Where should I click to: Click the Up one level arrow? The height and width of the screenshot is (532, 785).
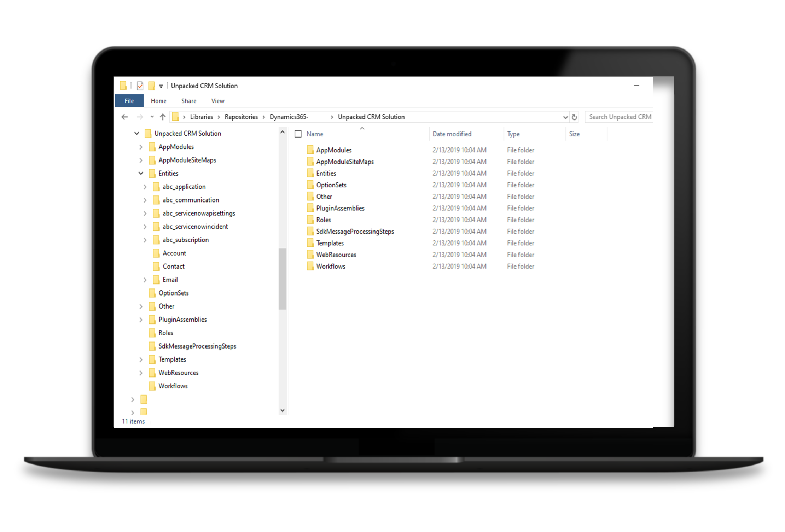click(163, 117)
